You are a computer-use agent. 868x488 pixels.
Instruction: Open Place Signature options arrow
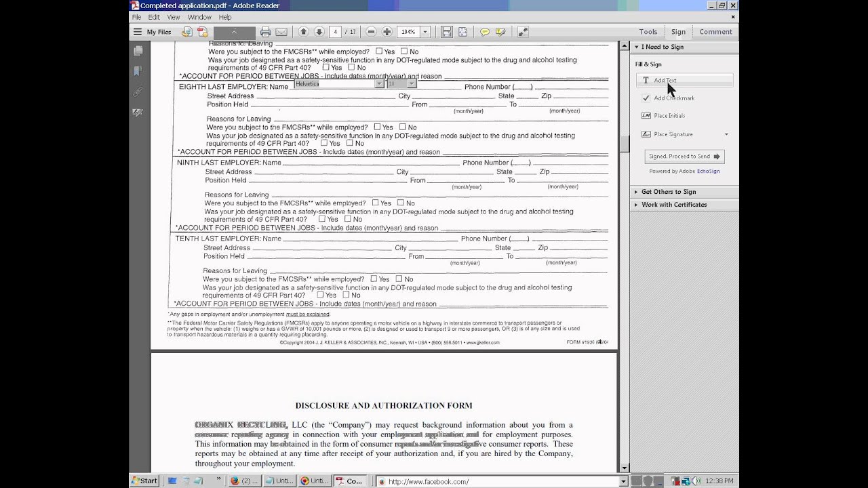tap(726, 134)
